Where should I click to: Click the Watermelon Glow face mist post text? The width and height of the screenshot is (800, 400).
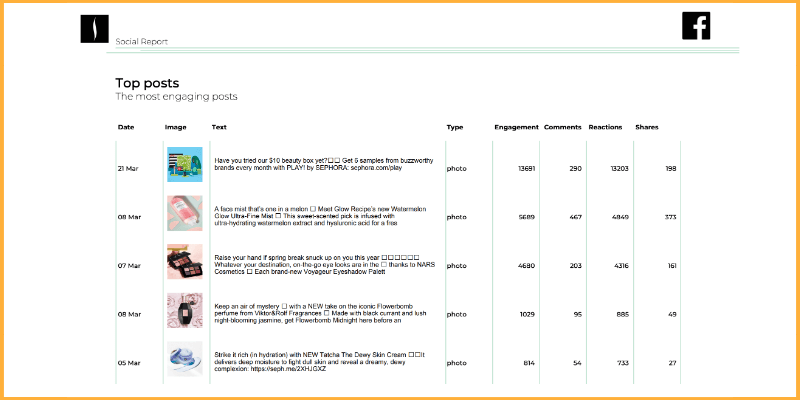(x=320, y=216)
